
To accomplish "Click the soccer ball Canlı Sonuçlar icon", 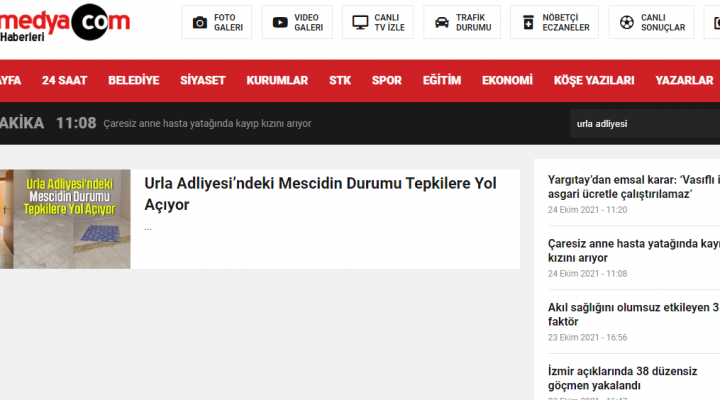I will point(626,22).
